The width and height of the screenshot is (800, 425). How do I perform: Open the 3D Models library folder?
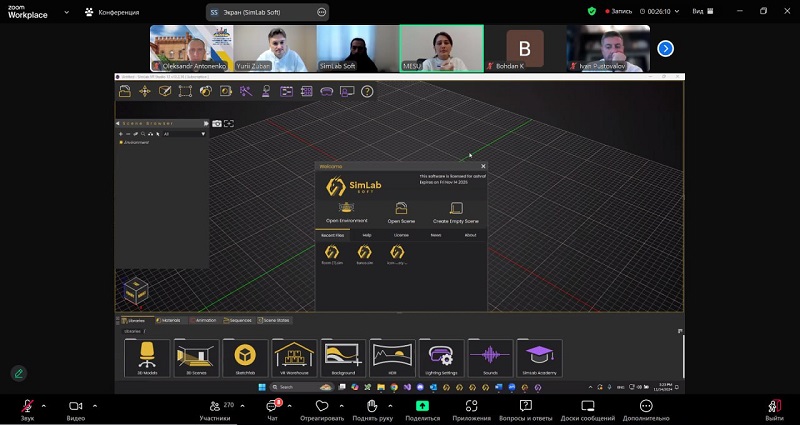tap(147, 358)
